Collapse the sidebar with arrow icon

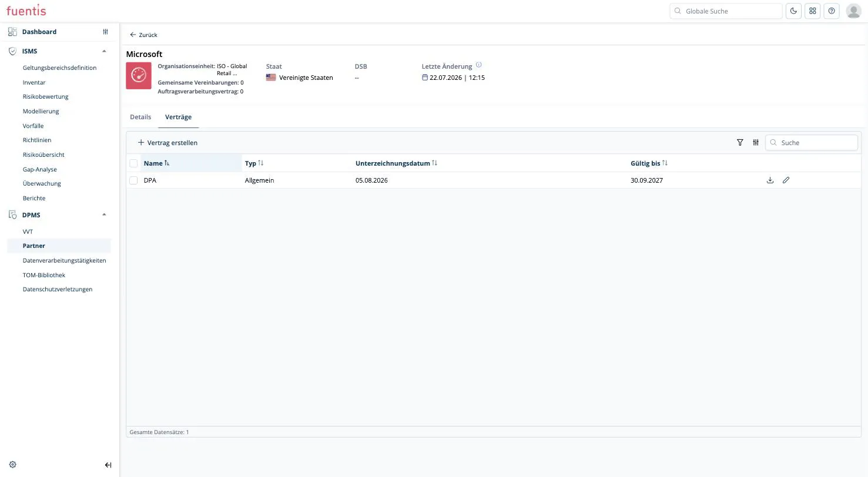(108, 465)
